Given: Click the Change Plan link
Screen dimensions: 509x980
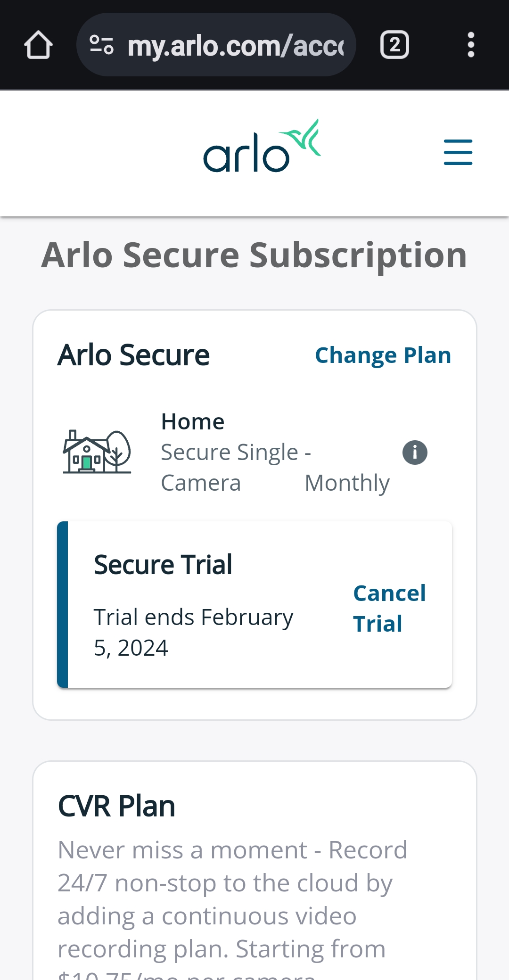Looking at the screenshot, I should 383,355.
